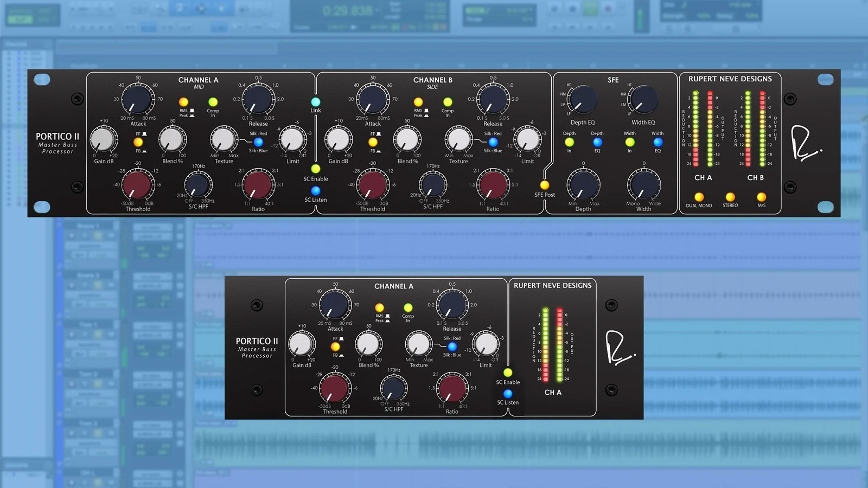868x488 pixels.
Task: Toggle SFE Width EQ blue button
Action: [658, 142]
